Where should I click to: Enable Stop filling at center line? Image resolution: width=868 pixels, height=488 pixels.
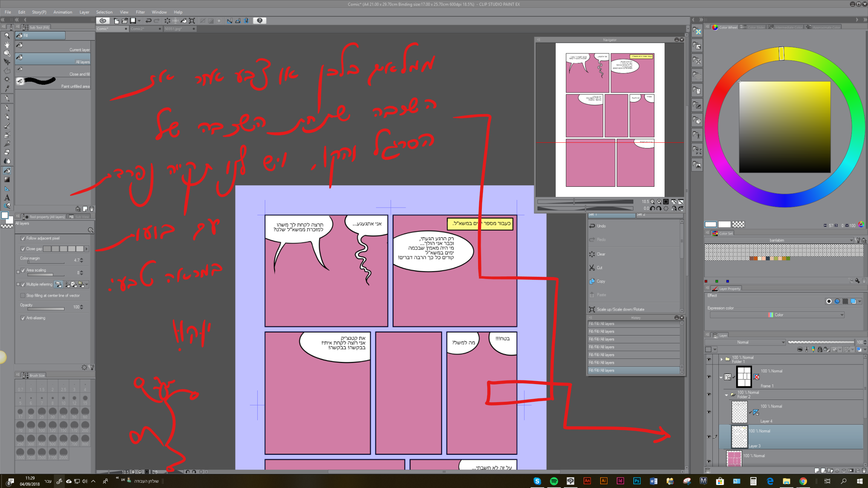[23, 296]
